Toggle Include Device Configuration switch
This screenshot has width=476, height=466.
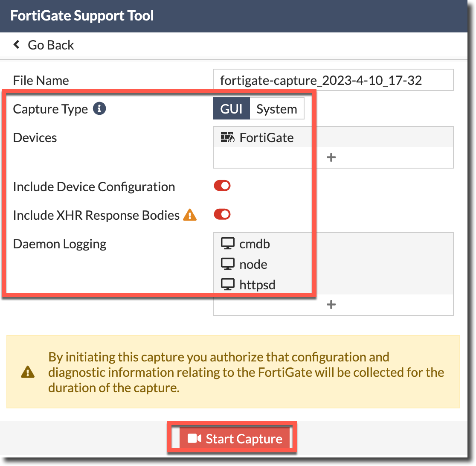point(222,186)
